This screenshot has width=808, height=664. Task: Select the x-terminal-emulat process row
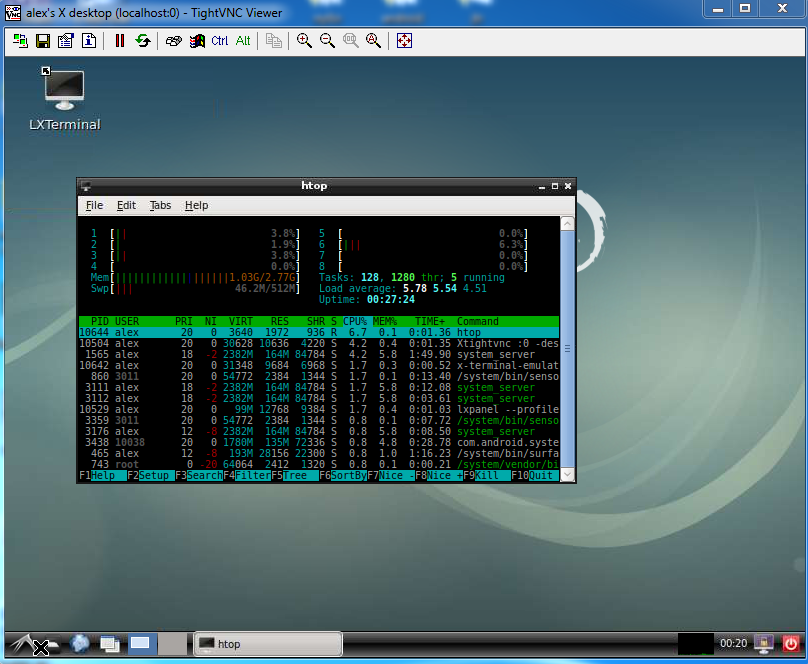point(319,365)
